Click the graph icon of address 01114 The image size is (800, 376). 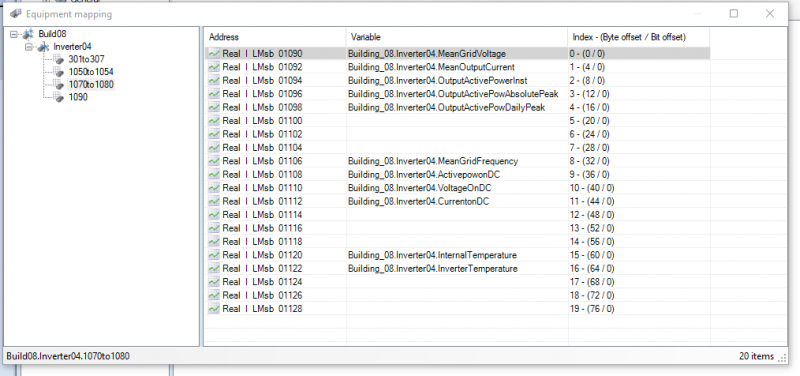tap(214, 215)
